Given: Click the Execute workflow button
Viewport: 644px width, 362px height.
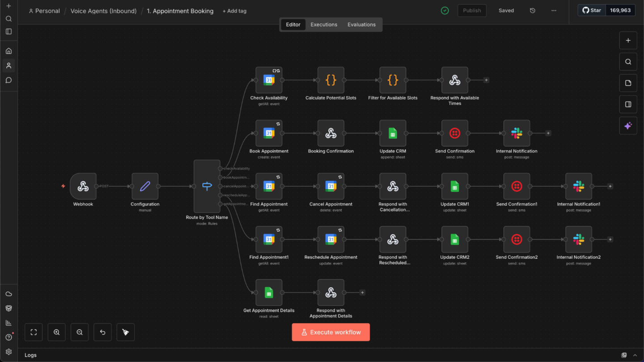Looking at the screenshot, I should pyautogui.click(x=331, y=332).
